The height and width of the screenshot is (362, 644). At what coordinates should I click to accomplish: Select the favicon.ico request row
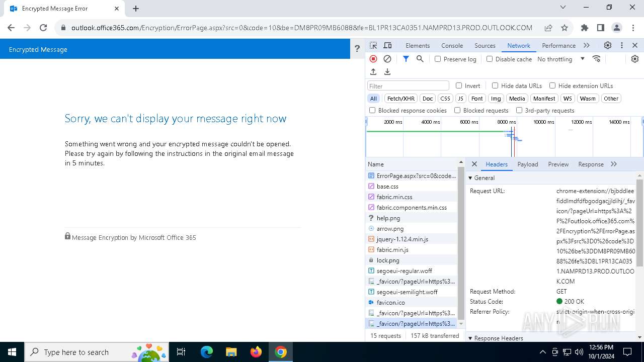click(x=411, y=303)
